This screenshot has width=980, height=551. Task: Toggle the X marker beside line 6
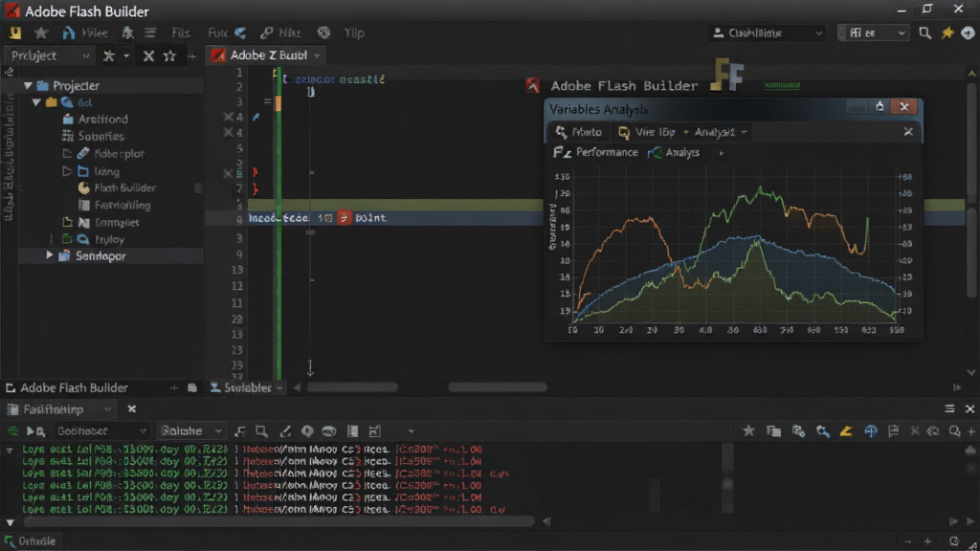tap(228, 173)
